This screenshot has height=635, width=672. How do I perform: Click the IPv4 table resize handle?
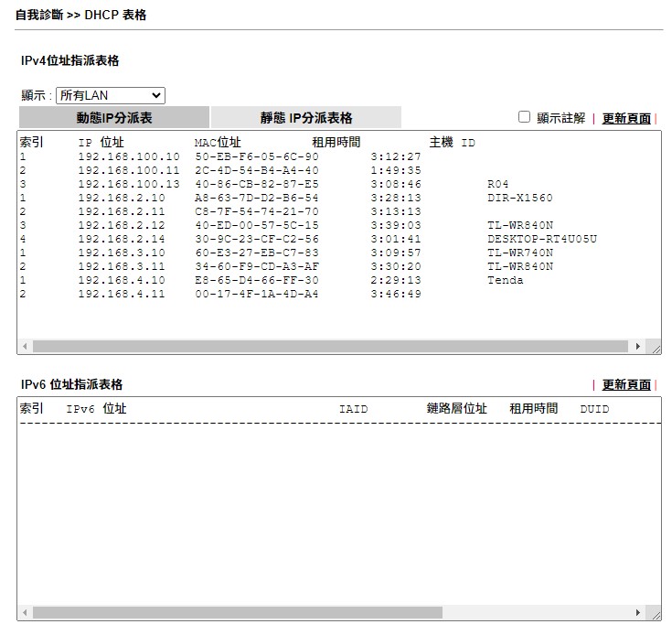tap(655, 348)
